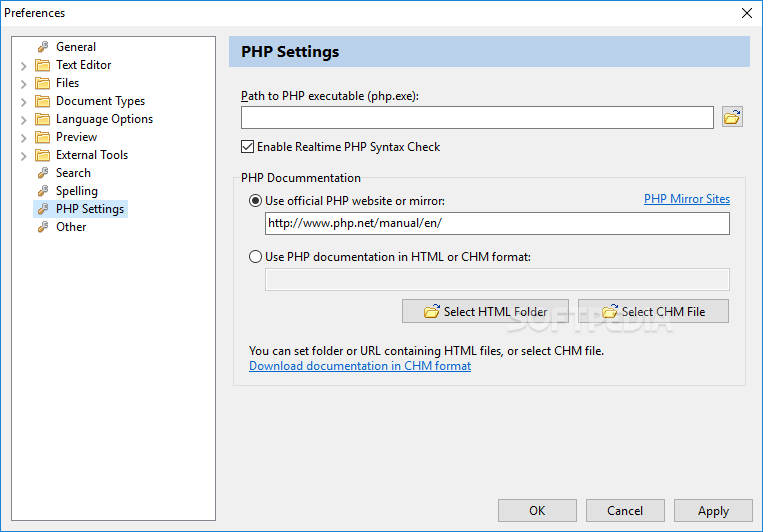Screen dimensions: 763x532
Task: Focus the Path to PHP executable field
Action: 477,117
